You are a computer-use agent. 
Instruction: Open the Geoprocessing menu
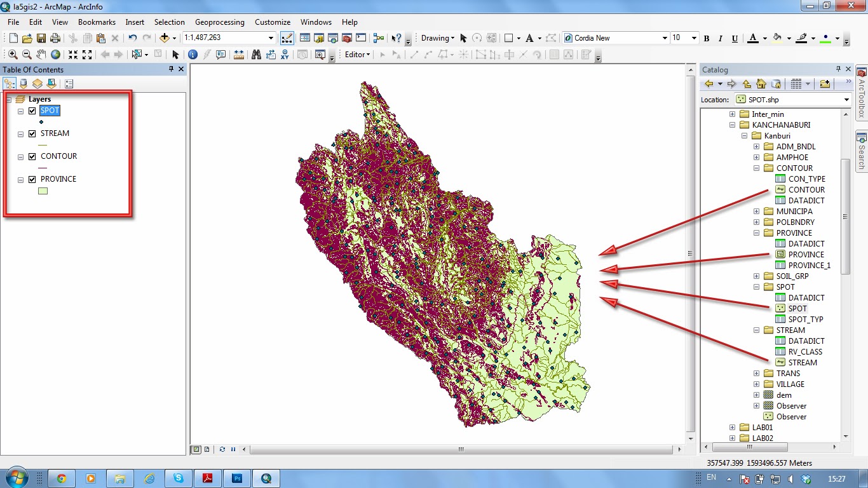coord(219,22)
